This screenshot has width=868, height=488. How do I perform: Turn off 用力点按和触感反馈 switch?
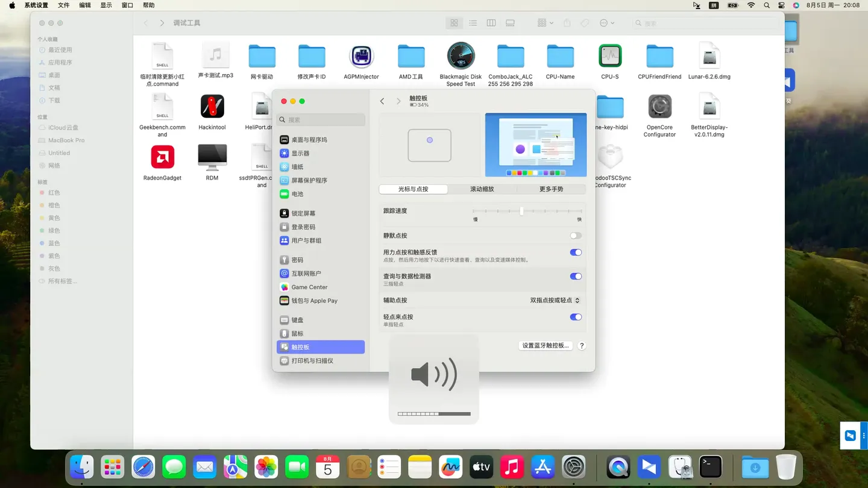(576, 253)
